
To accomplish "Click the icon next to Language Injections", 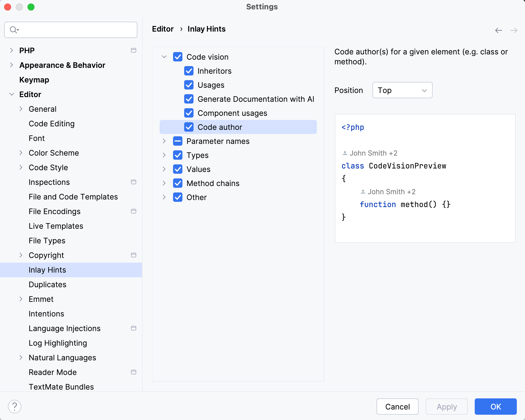I will click(x=134, y=328).
